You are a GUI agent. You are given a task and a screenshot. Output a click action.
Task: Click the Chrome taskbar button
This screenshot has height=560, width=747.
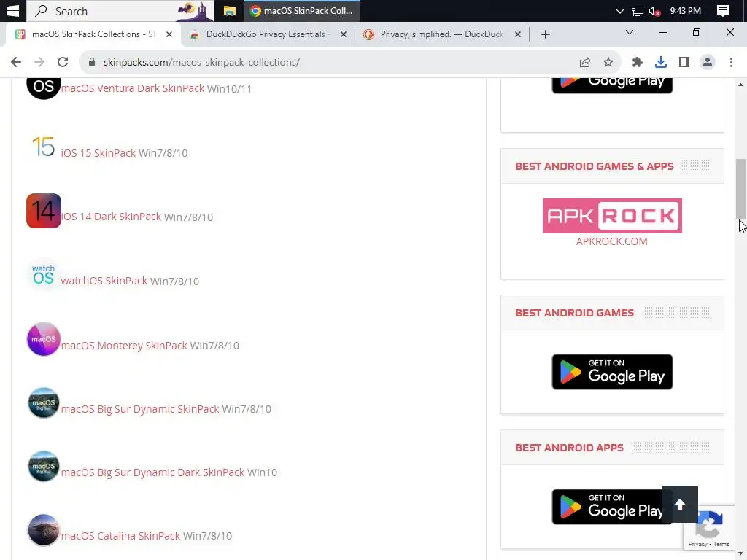(302, 10)
